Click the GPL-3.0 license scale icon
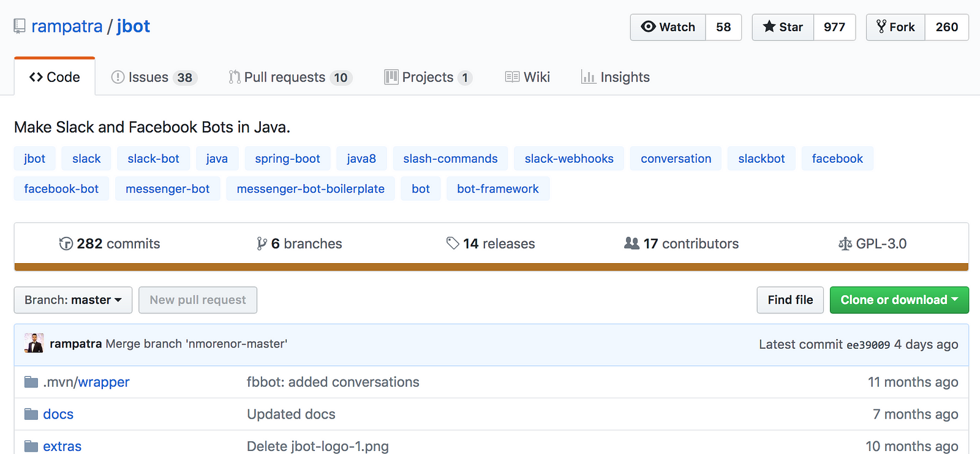Screen dimensions: 980x454 [845, 244]
